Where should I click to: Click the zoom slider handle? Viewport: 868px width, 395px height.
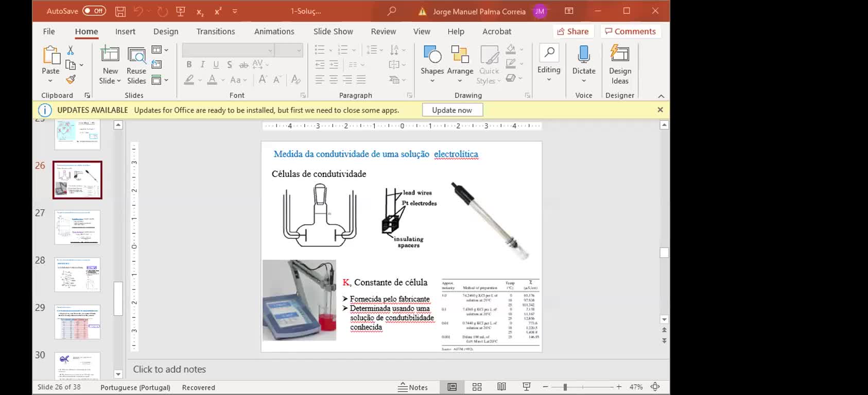565,387
